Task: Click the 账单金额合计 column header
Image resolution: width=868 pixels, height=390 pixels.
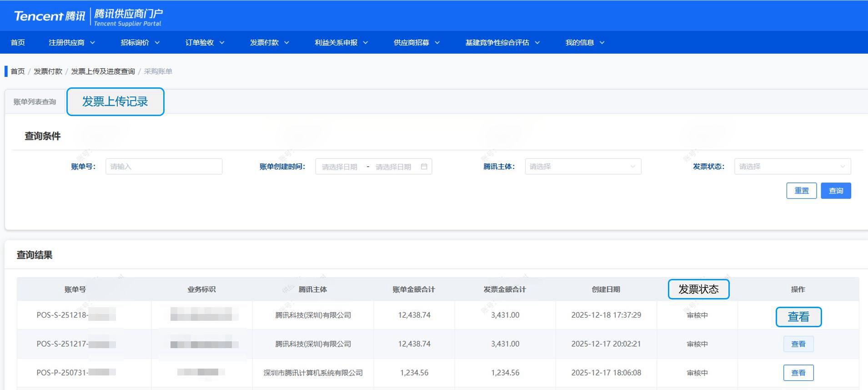Action: point(414,289)
